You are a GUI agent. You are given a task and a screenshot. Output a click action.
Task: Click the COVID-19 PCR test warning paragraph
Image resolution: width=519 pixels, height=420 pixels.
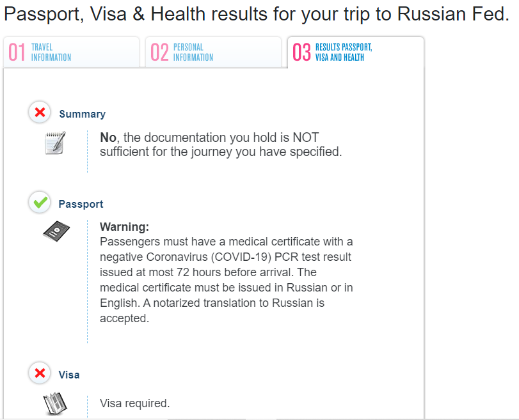(x=227, y=280)
